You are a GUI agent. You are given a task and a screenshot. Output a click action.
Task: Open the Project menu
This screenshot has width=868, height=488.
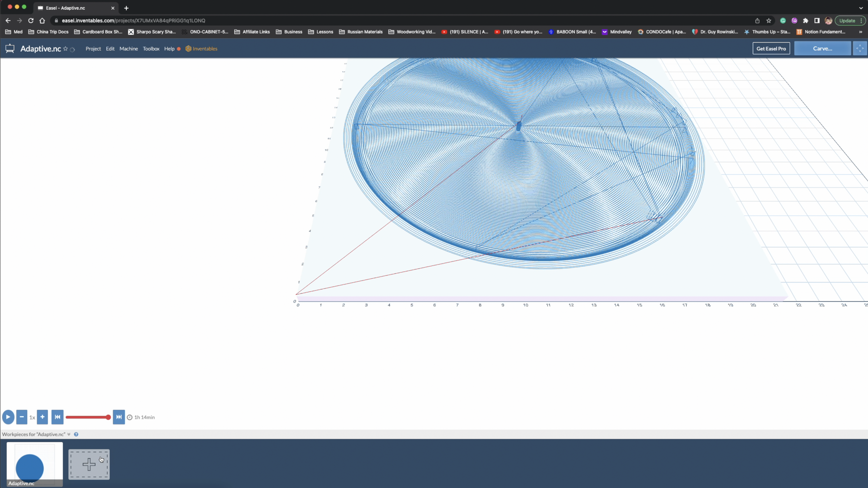click(x=93, y=48)
